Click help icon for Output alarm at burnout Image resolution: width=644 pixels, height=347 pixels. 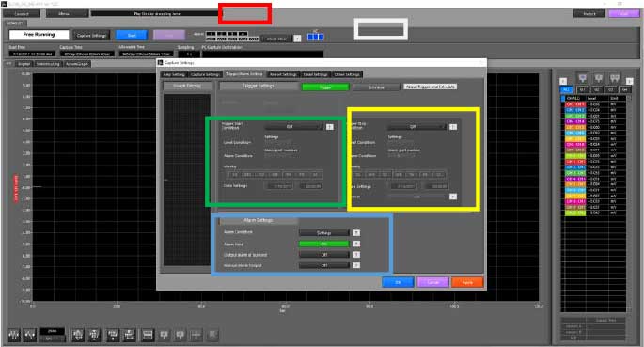point(356,255)
